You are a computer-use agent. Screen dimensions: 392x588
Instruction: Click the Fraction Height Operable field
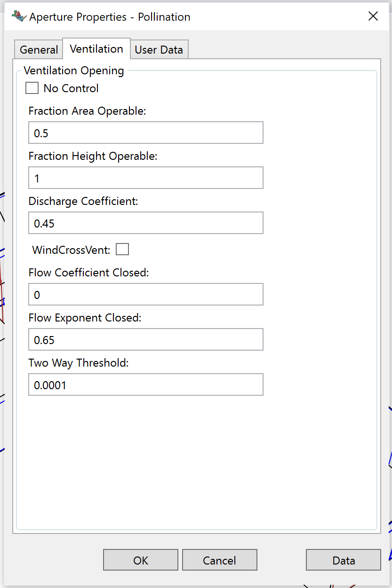(146, 178)
